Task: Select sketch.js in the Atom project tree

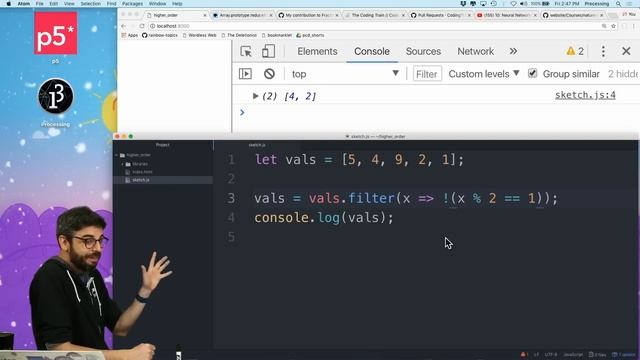Action: (x=141, y=180)
